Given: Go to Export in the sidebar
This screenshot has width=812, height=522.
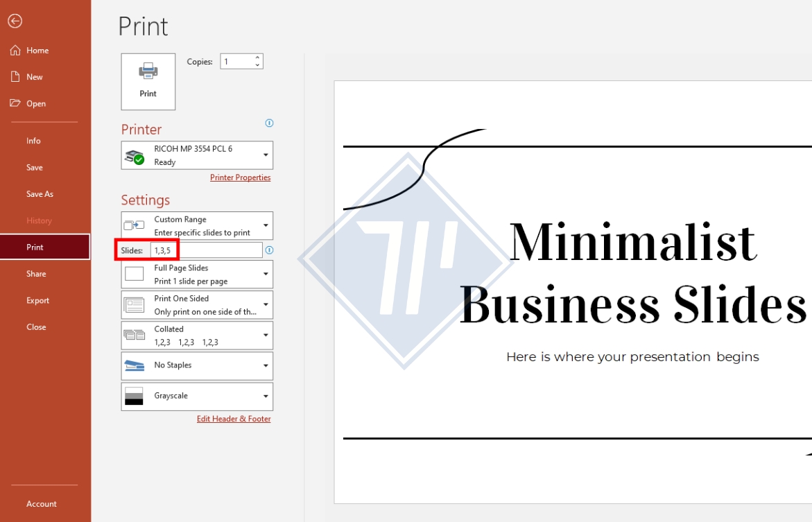Looking at the screenshot, I should pos(37,300).
